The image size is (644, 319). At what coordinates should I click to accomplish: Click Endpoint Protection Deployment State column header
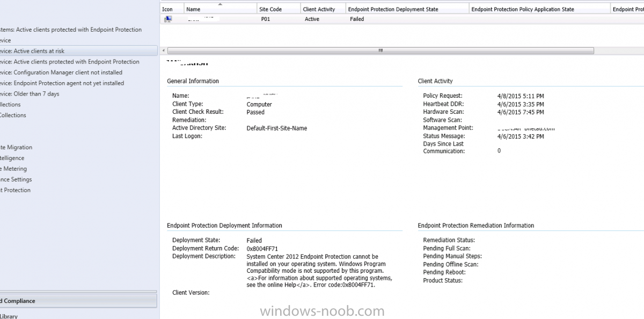pos(407,9)
